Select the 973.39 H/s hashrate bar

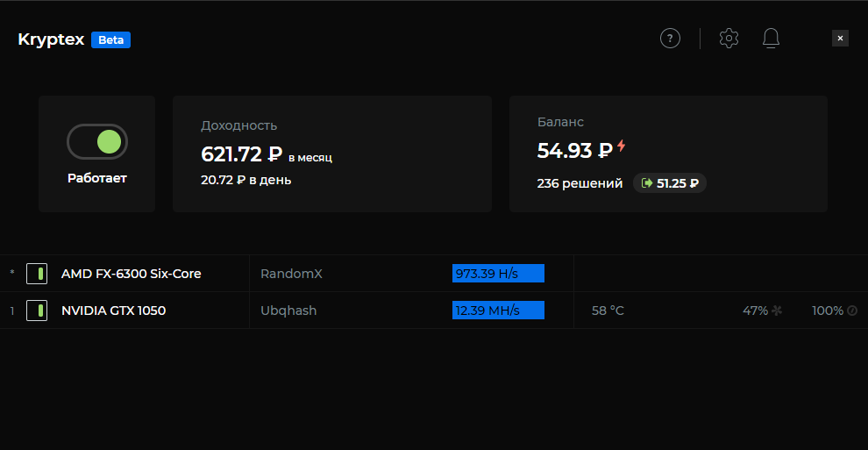(x=498, y=274)
